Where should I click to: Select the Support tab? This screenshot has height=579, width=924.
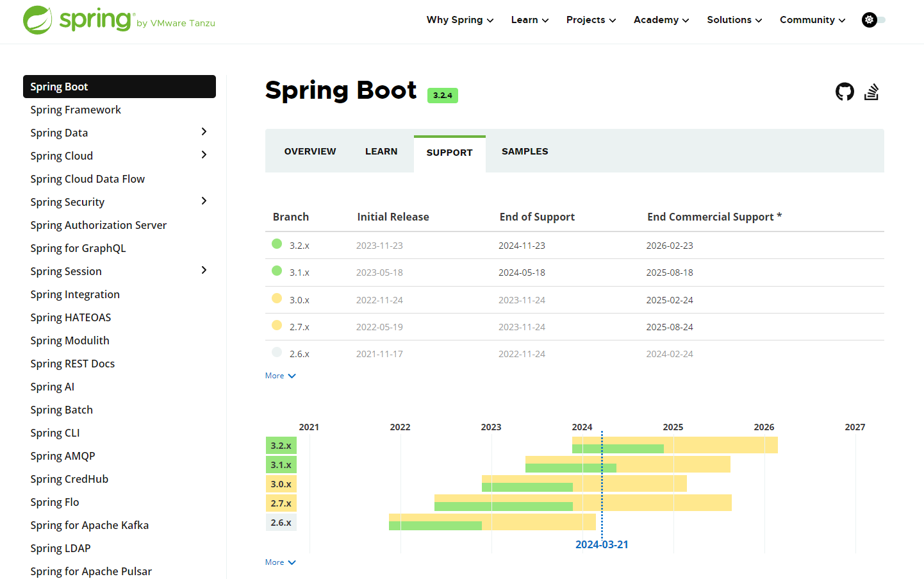click(450, 153)
